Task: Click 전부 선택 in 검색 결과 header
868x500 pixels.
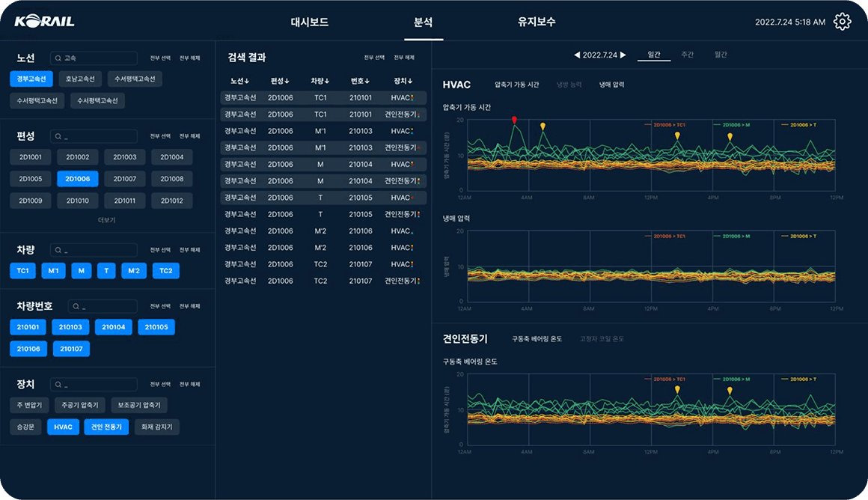Action: [x=373, y=58]
